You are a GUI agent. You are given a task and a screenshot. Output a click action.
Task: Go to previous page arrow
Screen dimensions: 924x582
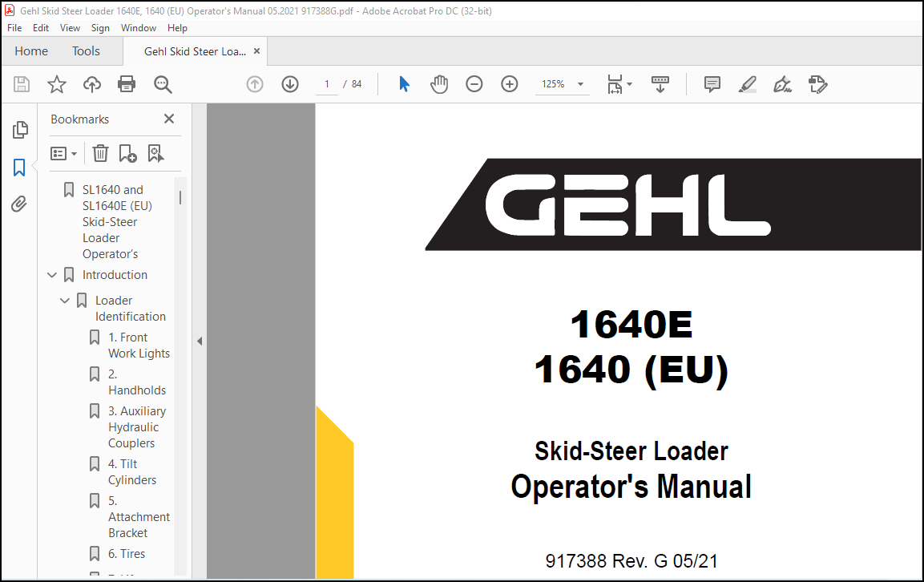(255, 84)
